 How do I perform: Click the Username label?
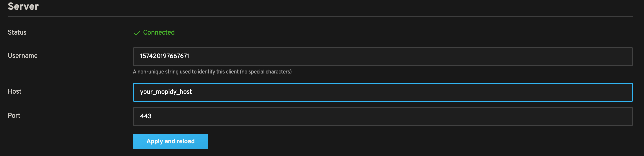[x=23, y=56]
